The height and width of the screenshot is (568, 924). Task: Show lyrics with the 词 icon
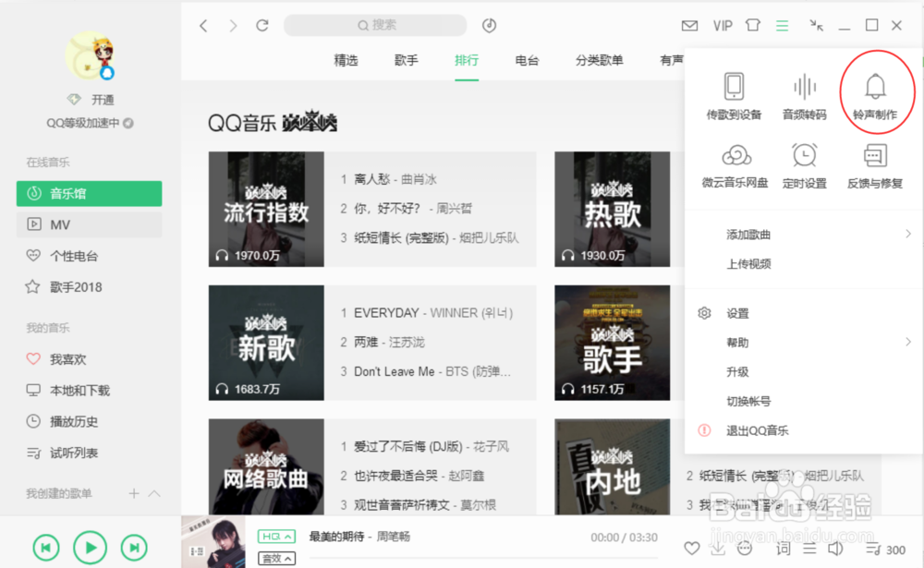coord(783,548)
